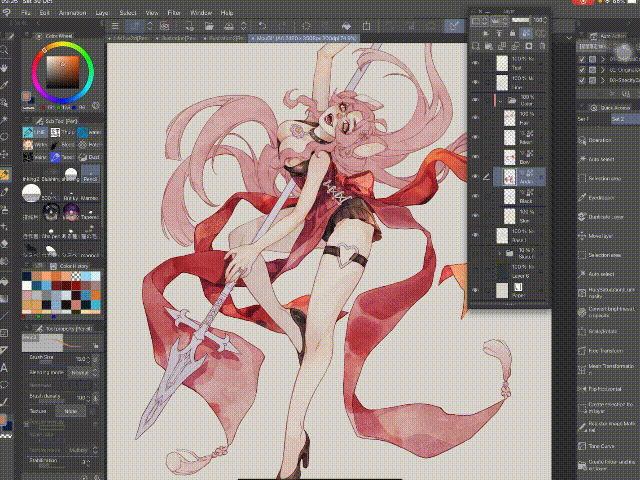
Task: Open the File menu
Action: [x=26, y=13]
